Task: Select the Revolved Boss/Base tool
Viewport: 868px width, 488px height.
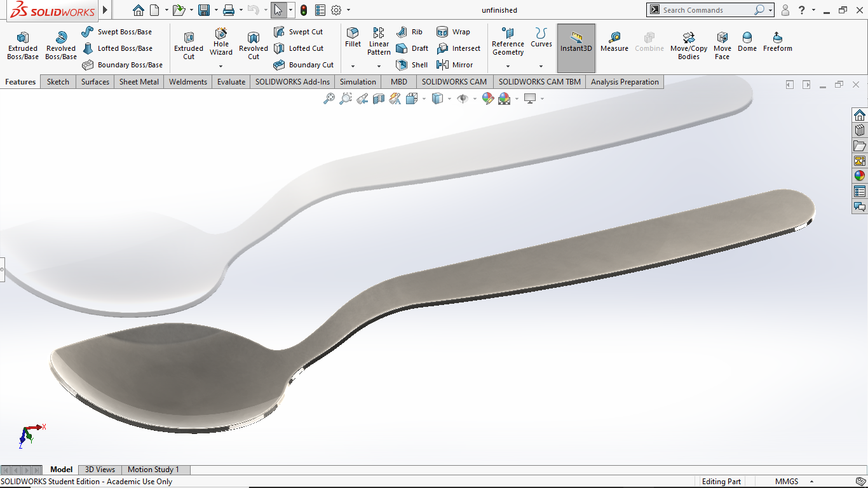Action: click(61, 46)
